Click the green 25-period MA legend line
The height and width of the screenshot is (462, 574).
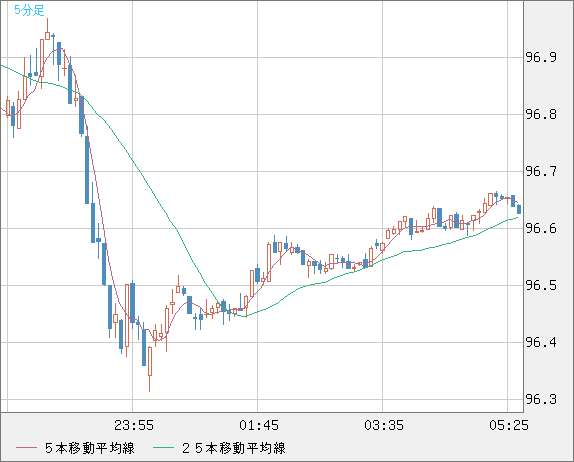163,448
